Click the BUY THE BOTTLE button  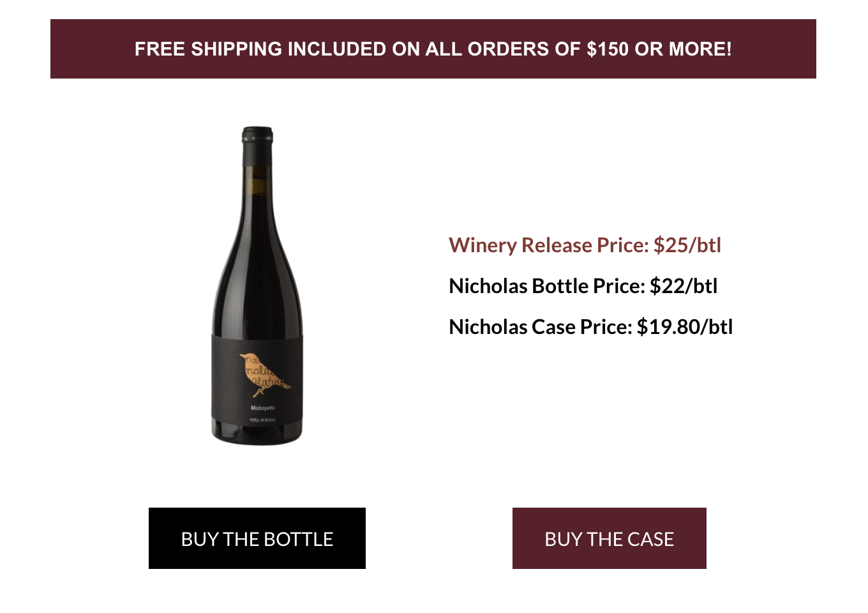tap(257, 538)
